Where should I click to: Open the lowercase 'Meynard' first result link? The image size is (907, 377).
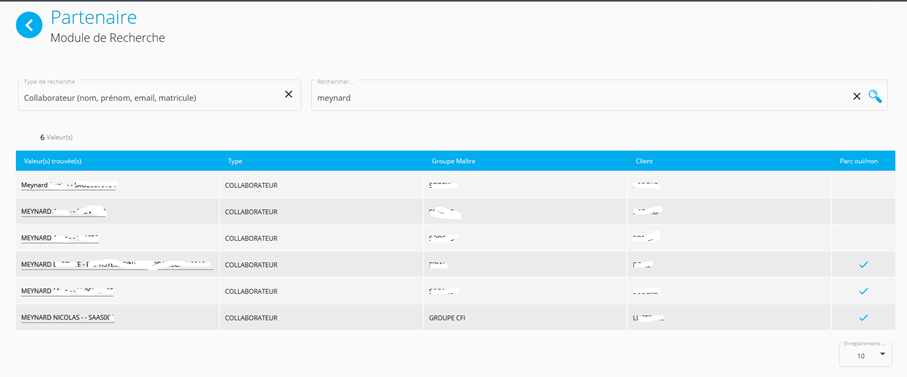point(69,186)
